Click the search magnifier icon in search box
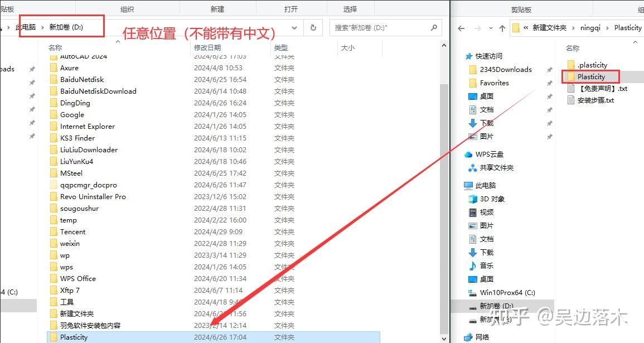 pos(434,27)
